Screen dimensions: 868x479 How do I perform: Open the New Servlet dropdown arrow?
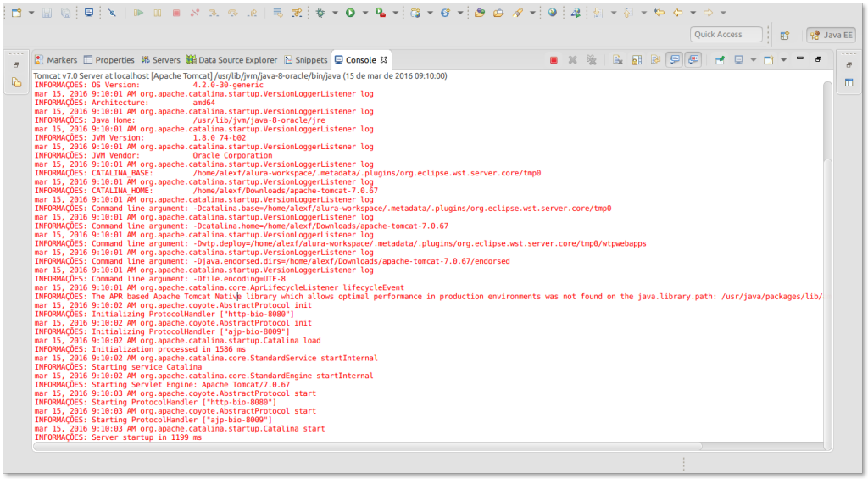pyautogui.click(x=460, y=12)
